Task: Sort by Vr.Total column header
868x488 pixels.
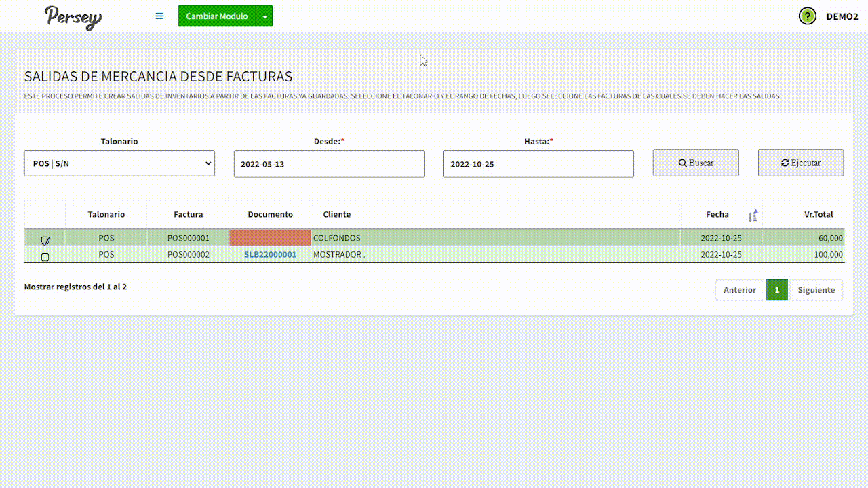Action: click(x=818, y=215)
